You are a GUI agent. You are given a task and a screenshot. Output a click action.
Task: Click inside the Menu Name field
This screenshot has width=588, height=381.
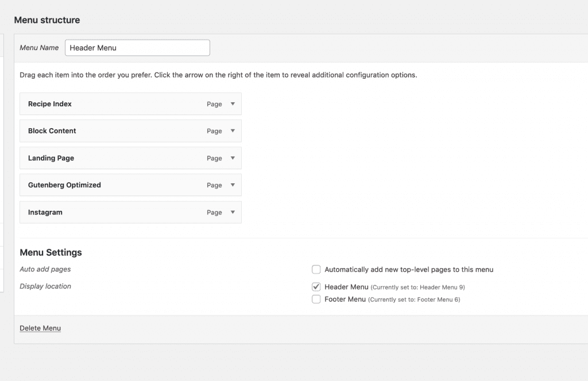[137, 48]
